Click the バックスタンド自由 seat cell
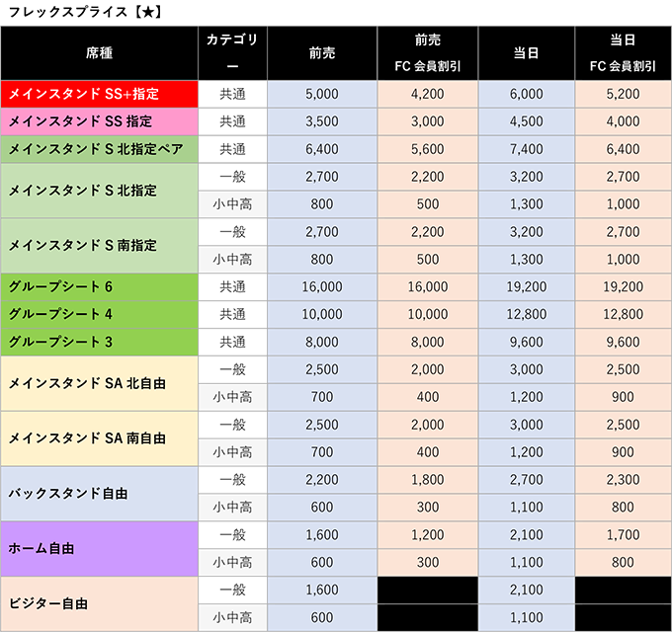The height and width of the screenshot is (632, 672). [x=100, y=493]
